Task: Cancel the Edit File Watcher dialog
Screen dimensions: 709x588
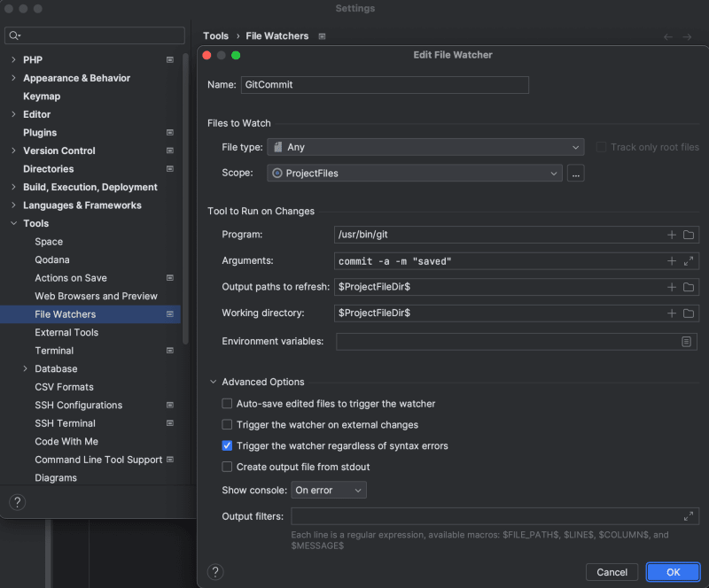Action: coord(612,572)
